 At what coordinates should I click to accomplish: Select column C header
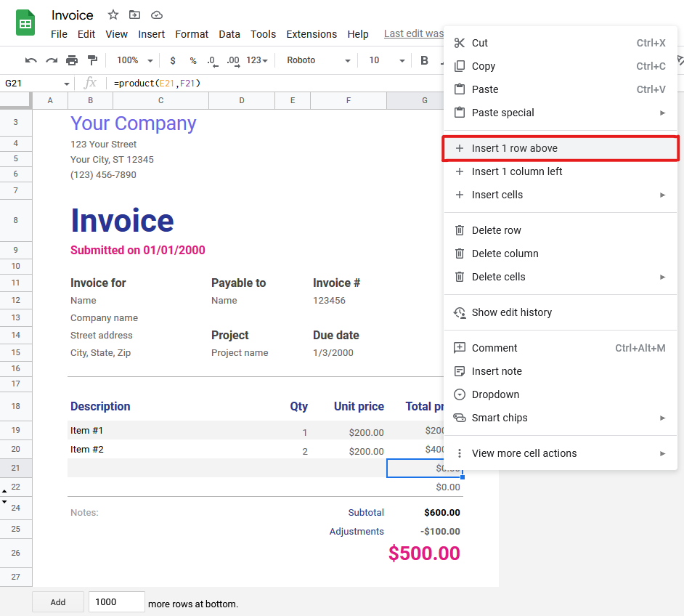point(160,100)
